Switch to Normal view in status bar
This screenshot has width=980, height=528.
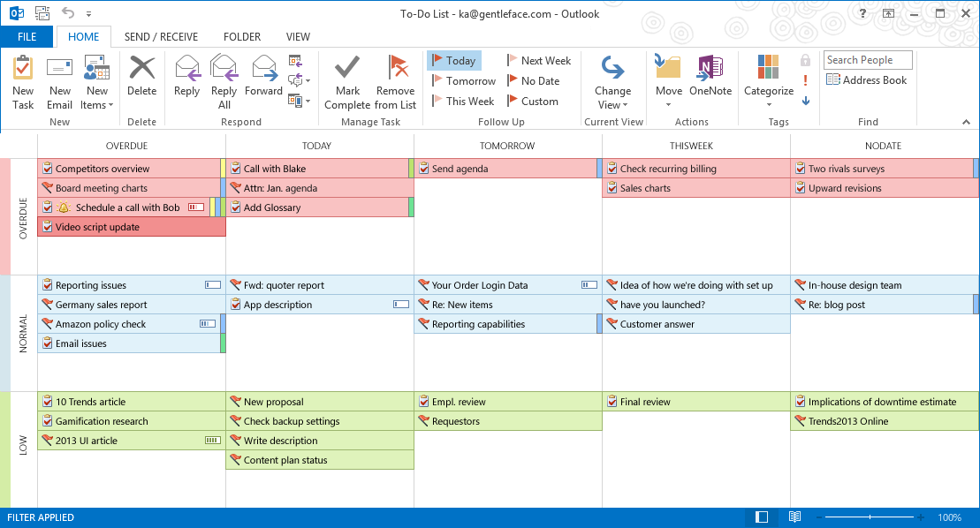coord(761,517)
